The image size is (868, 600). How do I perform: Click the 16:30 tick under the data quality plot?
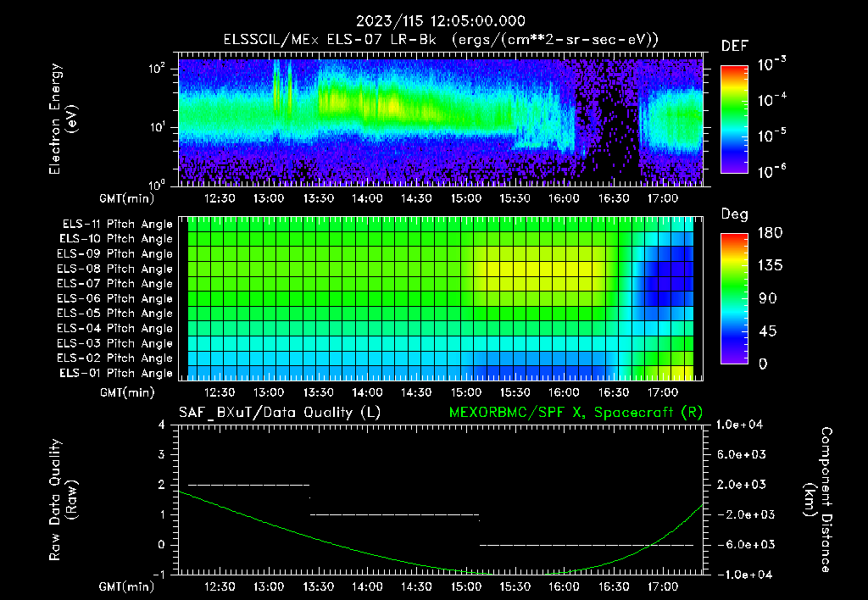[614, 586]
